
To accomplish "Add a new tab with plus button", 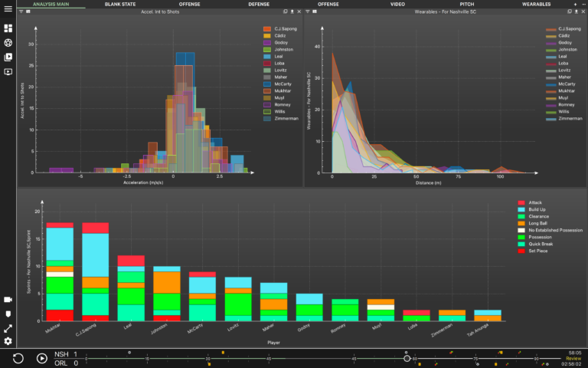I will 575,4.
